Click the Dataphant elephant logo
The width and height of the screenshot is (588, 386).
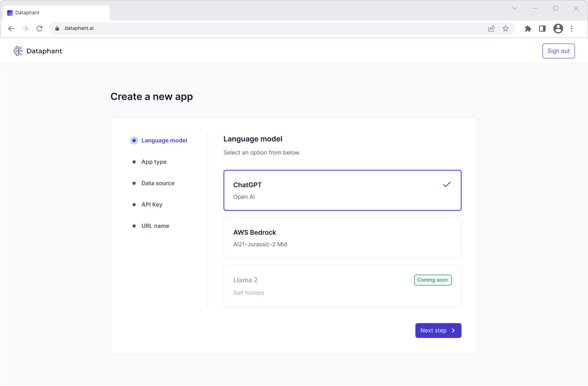18,51
